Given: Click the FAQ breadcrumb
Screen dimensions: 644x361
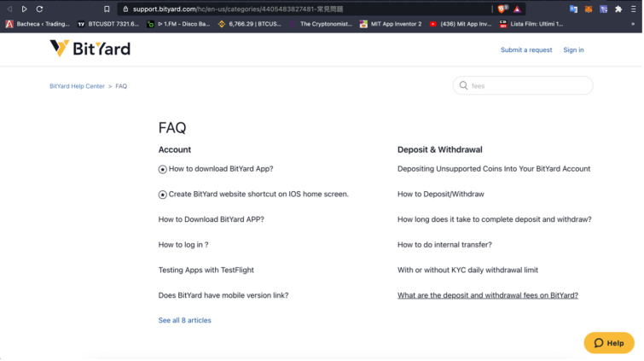Looking at the screenshot, I should point(121,86).
